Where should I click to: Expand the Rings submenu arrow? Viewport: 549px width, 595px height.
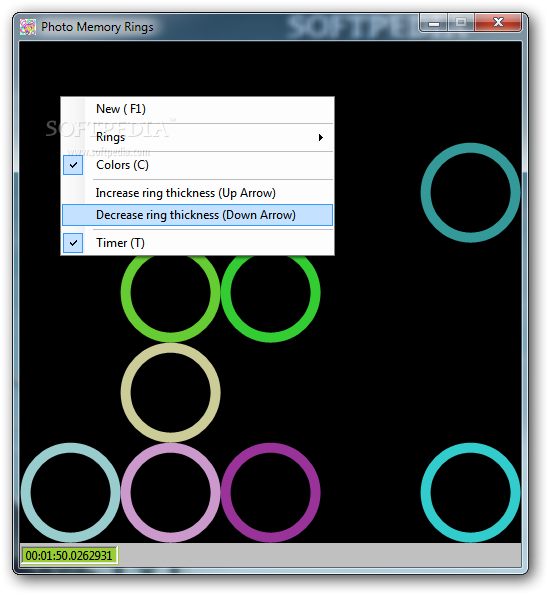coord(321,137)
